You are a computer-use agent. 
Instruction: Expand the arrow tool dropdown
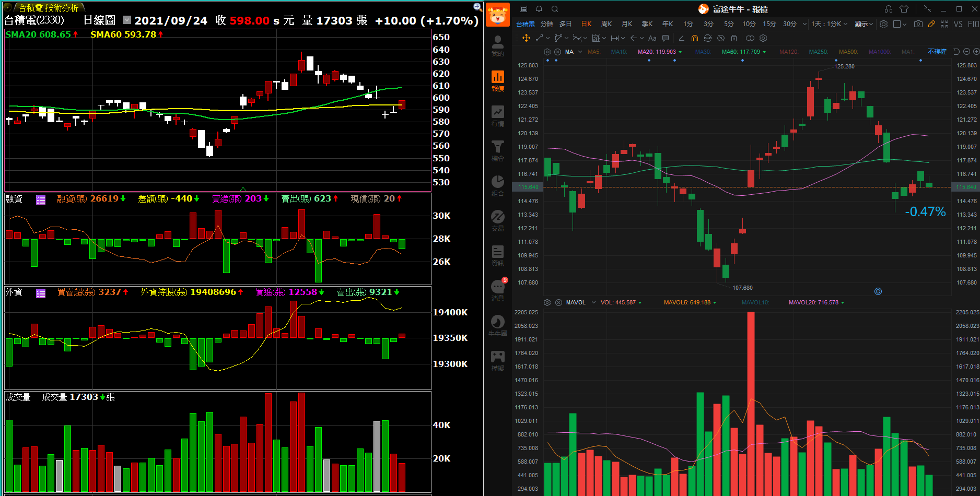point(641,38)
